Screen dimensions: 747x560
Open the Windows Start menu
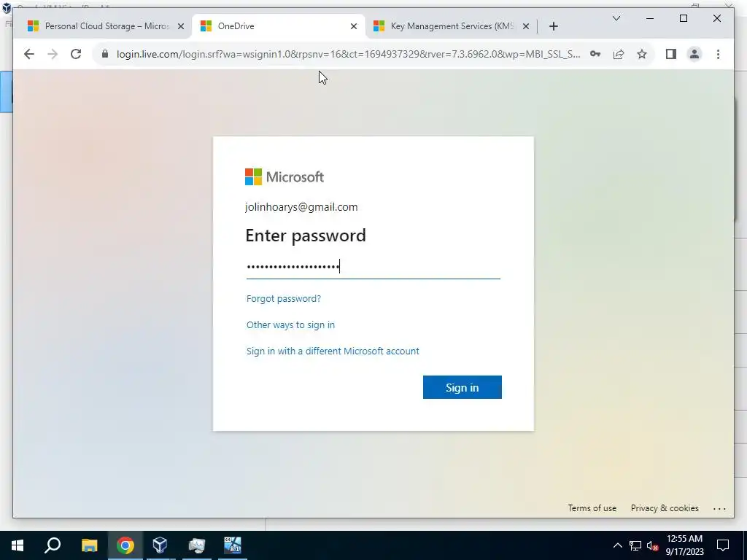click(18, 545)
